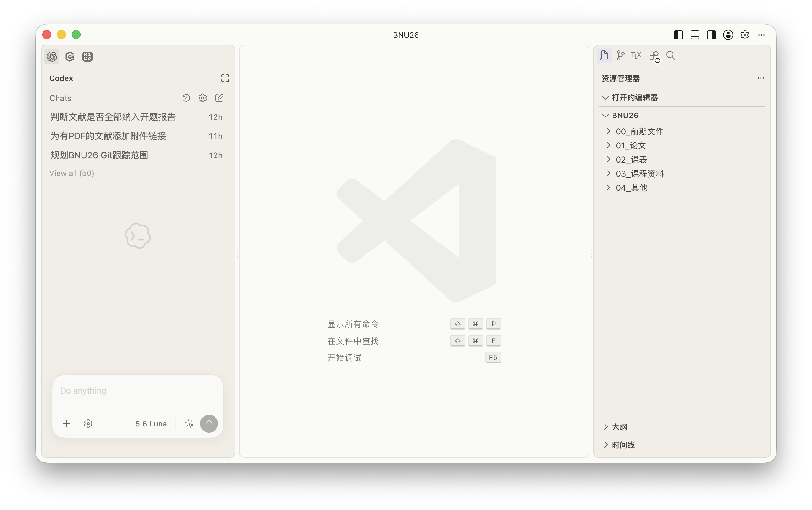This screenshot has height=510, width=812.
Task: Expand the 03_课程资料 folder
Action: (x=682, y=174)
